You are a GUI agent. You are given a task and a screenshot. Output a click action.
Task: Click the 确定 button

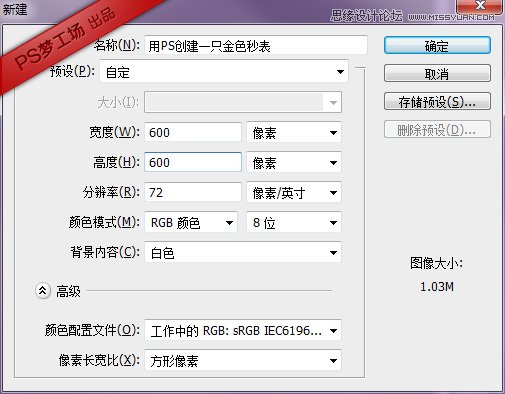(437, 45)
